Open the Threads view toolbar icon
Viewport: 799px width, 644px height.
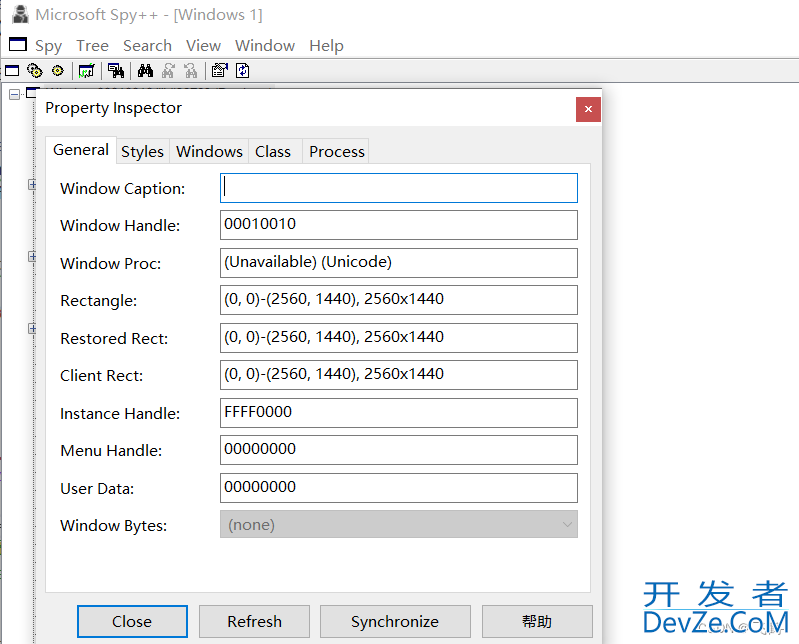coord(58,71)
